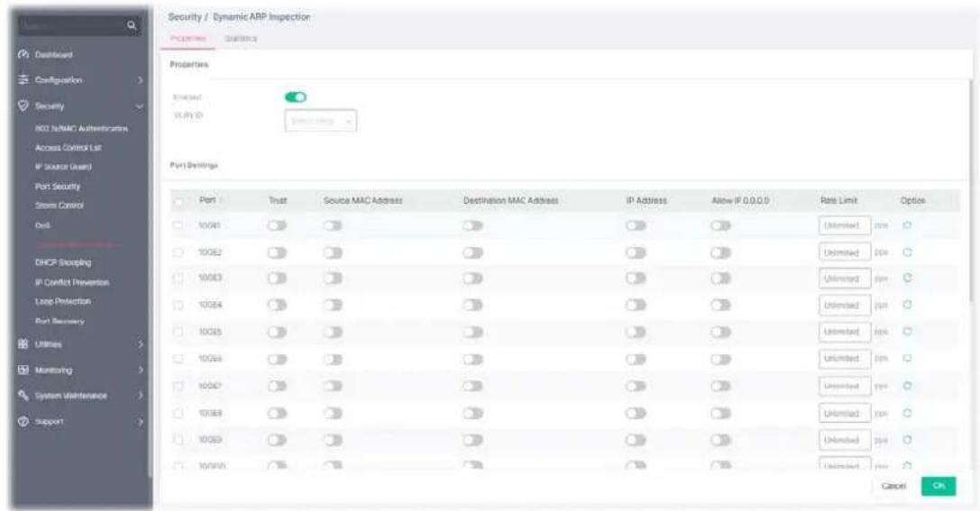This screenshot has height=511, width=980.
Task: Enable Source MAC Address check for 10GE7
Action: 333,386
